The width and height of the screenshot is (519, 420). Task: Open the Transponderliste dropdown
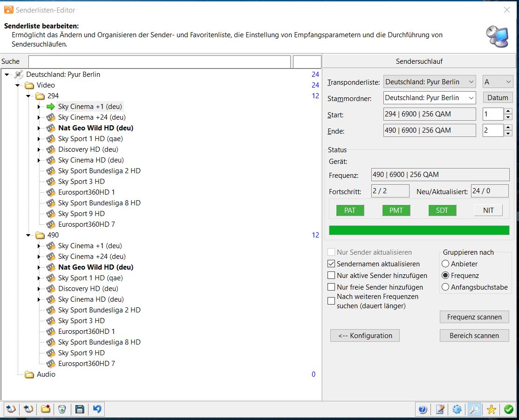point(429,82)
